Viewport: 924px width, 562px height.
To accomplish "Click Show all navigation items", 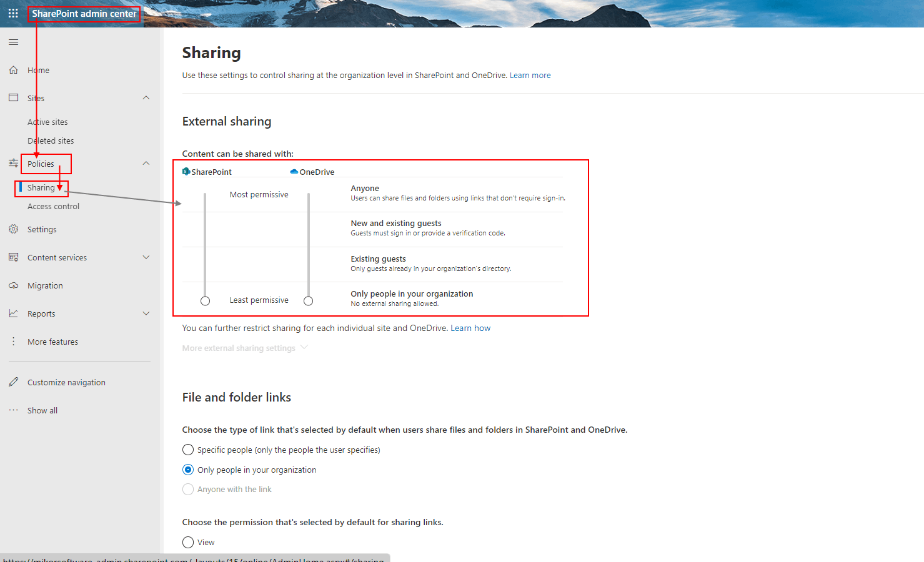I will coord(42,411).
